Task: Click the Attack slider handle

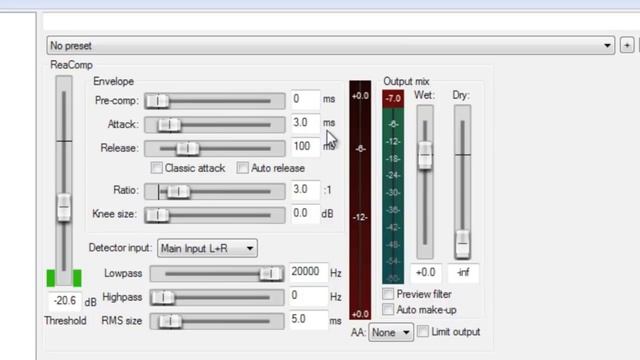Action: 169,124
